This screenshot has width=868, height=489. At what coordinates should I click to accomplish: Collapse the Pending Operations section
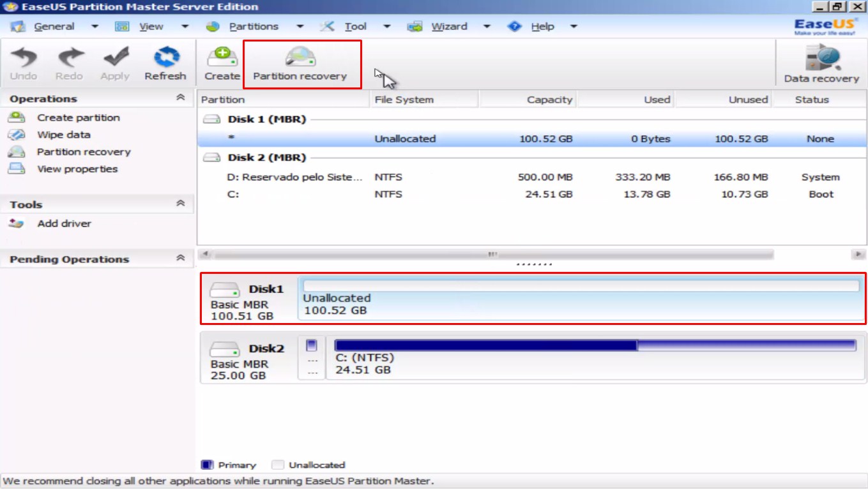point(181,259)
